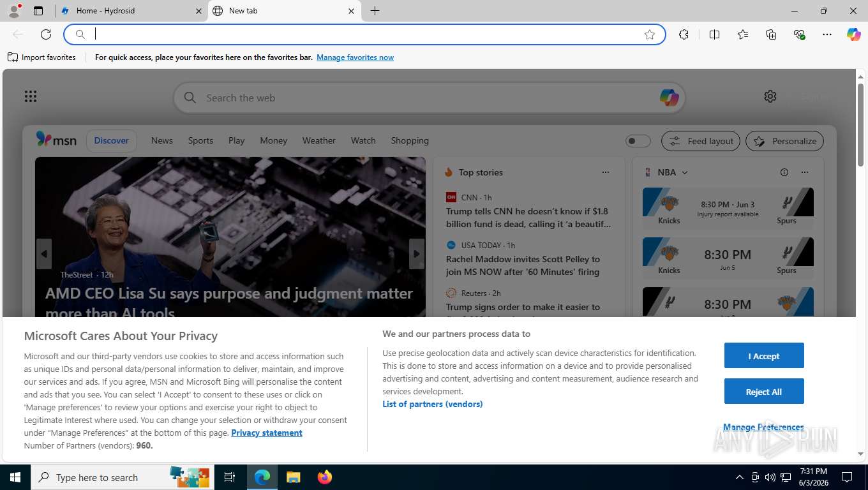The width and height of the screenshot is (868, 490).
Task: Open the tab actions menu icon
Action: (x=38, y=11)
